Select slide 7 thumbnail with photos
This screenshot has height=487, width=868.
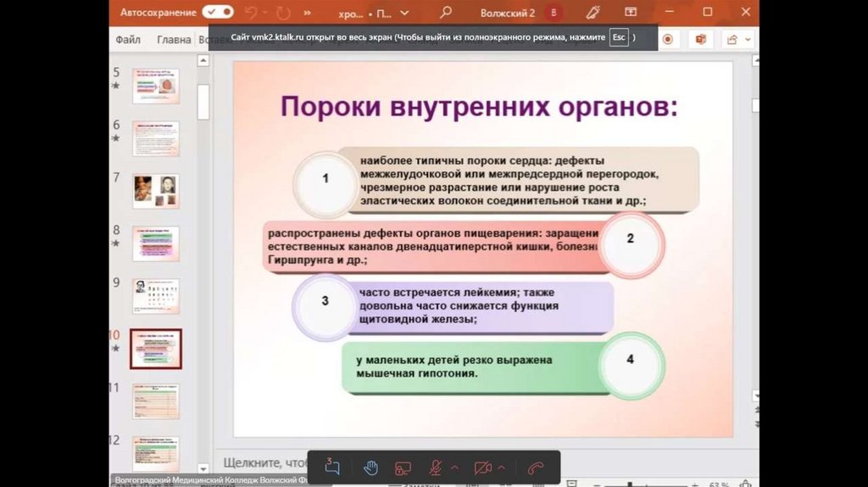tap(156, 191)
